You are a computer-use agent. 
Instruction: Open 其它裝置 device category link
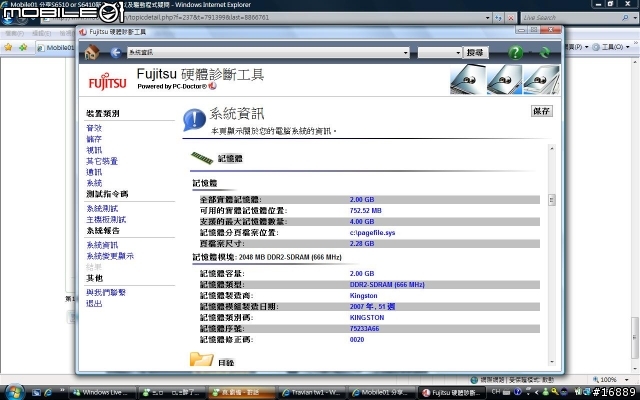coord(102,161)
